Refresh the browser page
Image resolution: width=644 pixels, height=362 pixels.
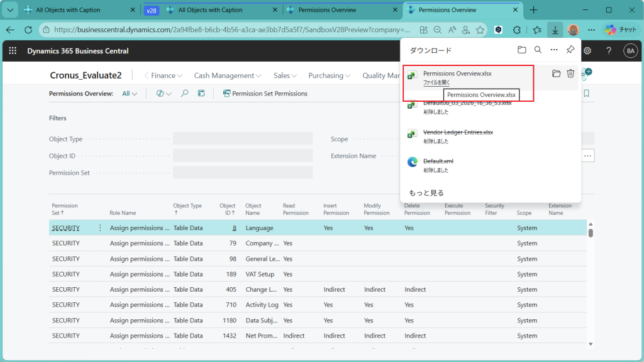[x=28, y=30]
